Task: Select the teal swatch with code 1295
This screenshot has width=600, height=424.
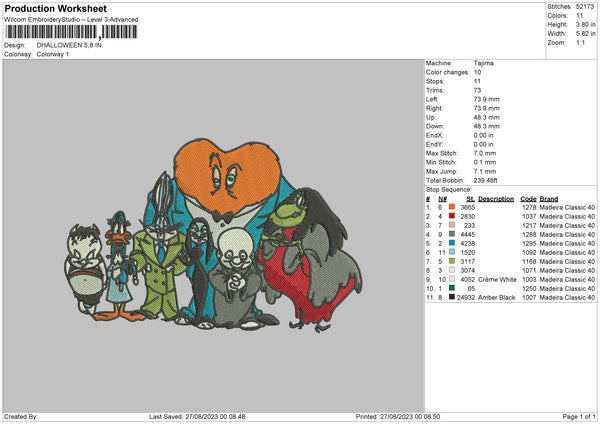Action: coord(452,243)
